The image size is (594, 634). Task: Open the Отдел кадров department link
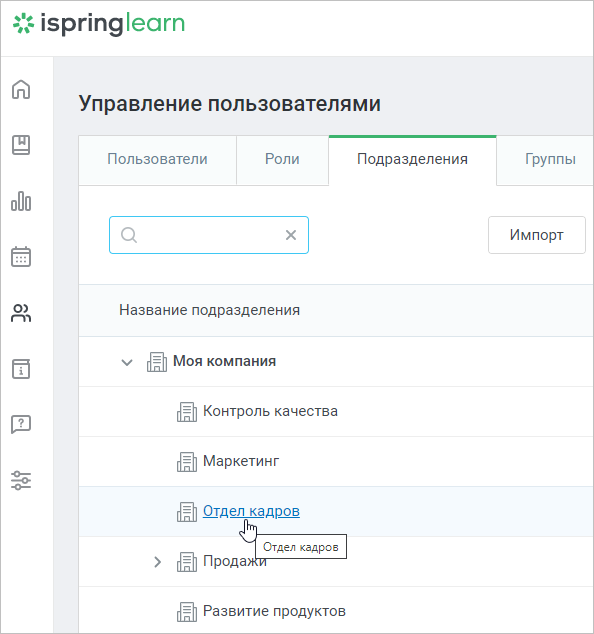point(251,511)
